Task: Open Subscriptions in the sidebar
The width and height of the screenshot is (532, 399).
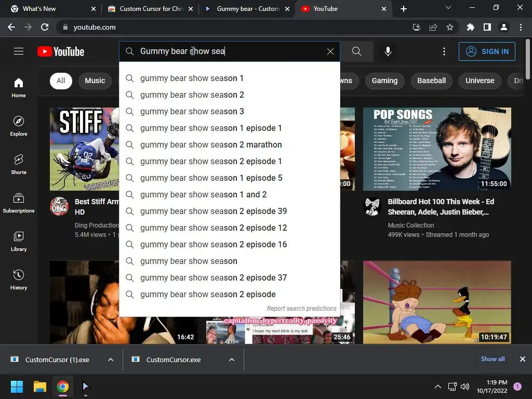Action: (19, 203)
